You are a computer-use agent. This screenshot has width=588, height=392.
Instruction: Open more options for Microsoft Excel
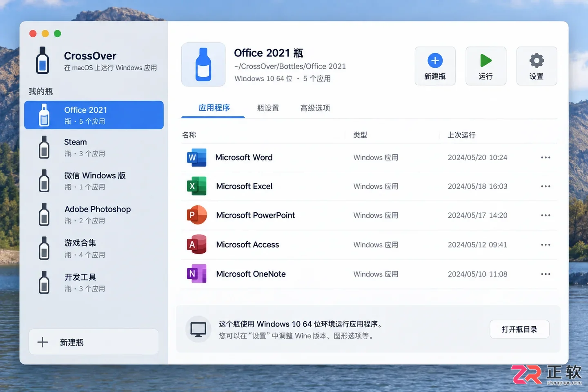546,186
